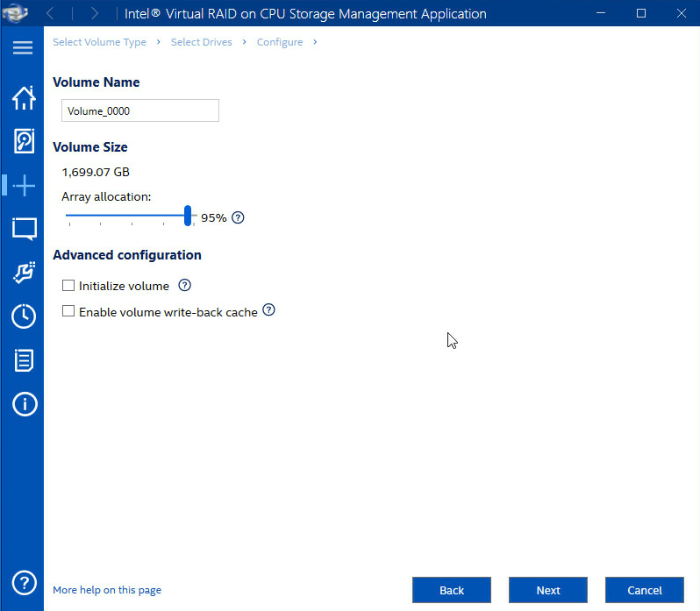Maximize the application window
This screenshot has height=611, width=700.
641,13
